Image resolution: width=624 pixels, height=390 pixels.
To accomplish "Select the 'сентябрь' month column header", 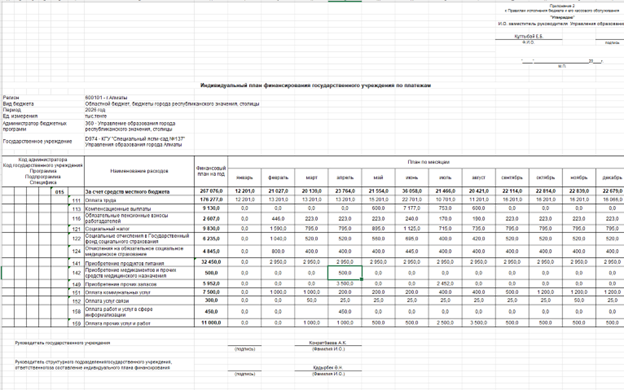I will pos(512,177).
